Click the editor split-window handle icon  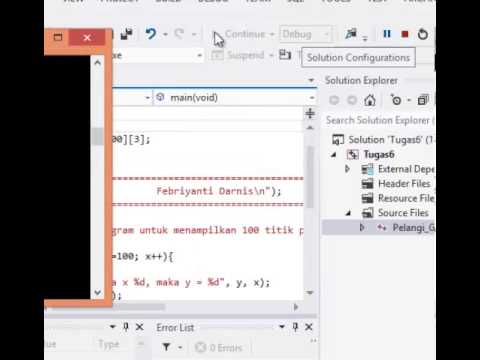[310, 114]
